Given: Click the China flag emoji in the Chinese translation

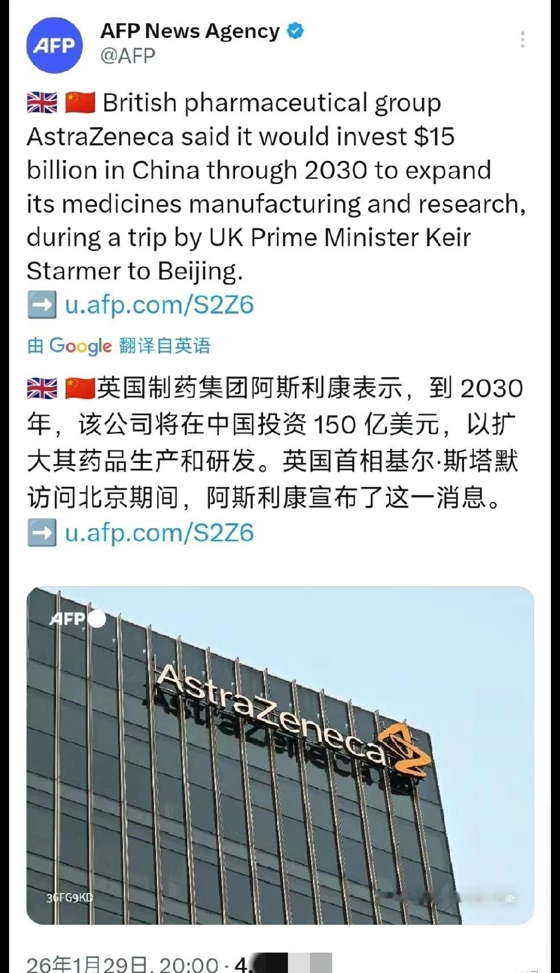Looking at the screenshot, I should (x=80, y=389).
